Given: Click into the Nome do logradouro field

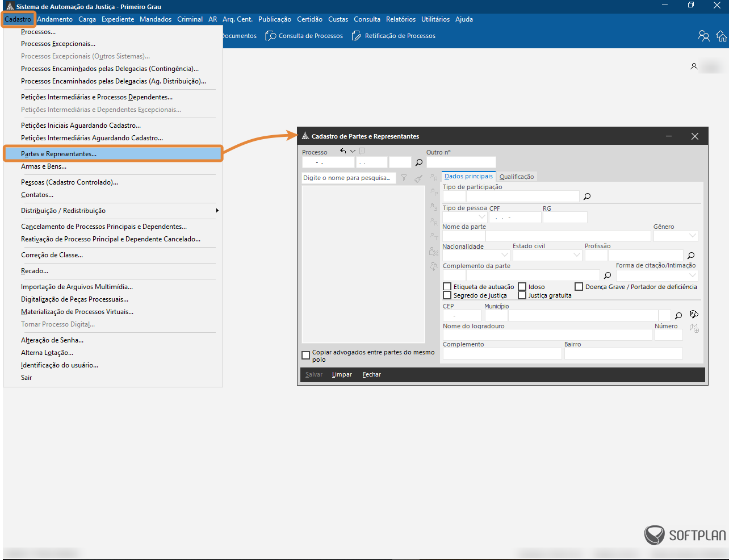Looking at the screenshot, I should (547, 335).
